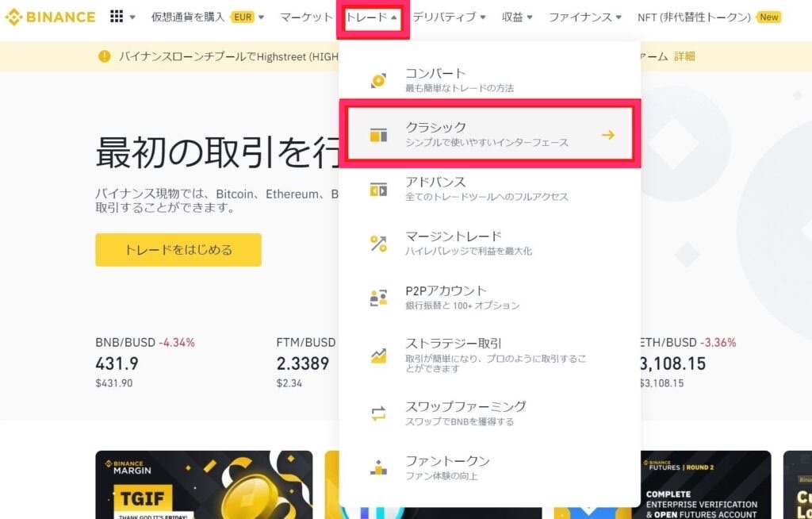812x519 pixels.
Task: Click the yellow arrow on クラシック row
Action: [608, 135]
